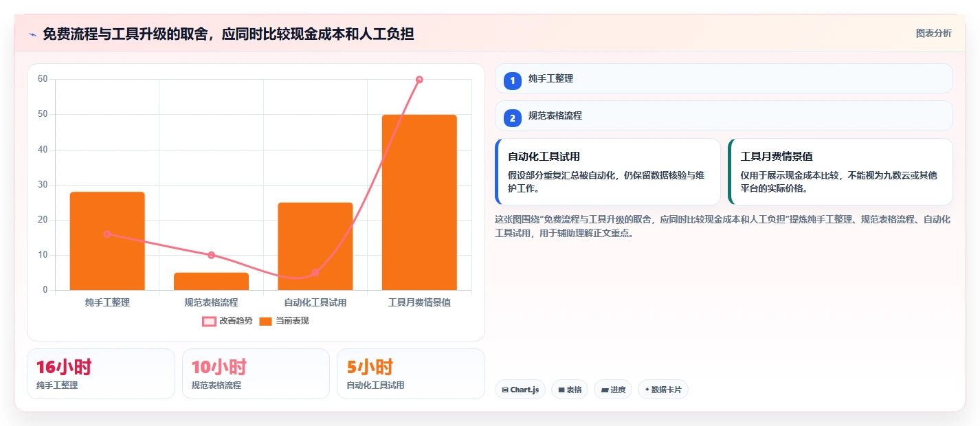The height and width of the screenshot is (426, 980).
Task: Click x-axis label 工具月费情景值
Action: [x=419, y=302]
